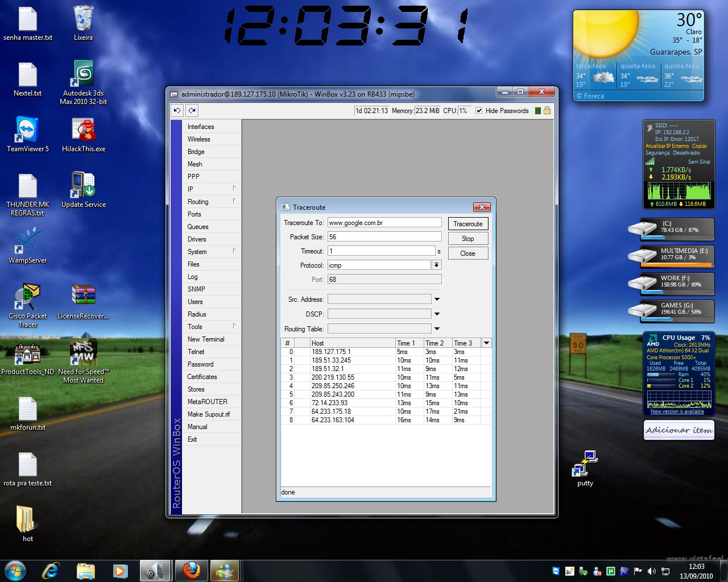Open the Interfaces menu item
Viewport: 728px width, 582px height.
[212, 126]
